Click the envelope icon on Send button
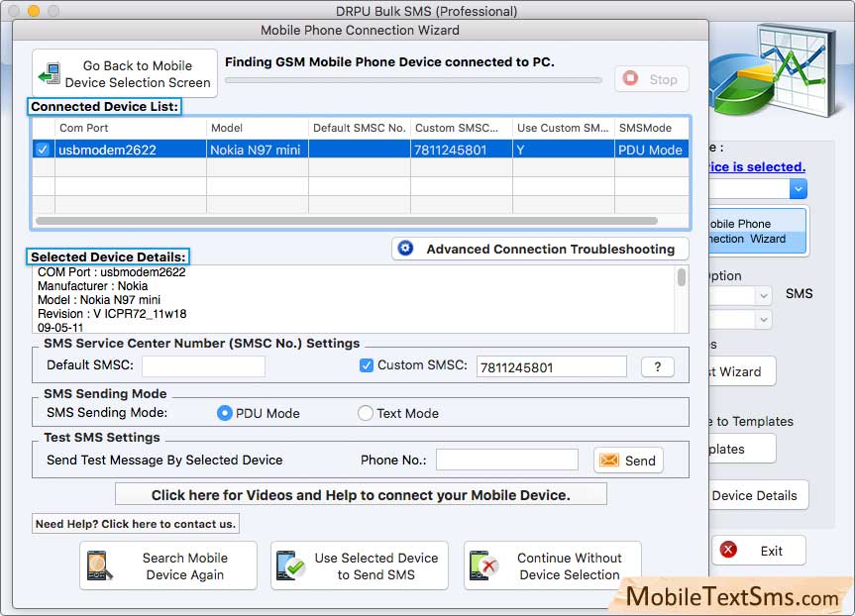 click(x=609, y=461)
